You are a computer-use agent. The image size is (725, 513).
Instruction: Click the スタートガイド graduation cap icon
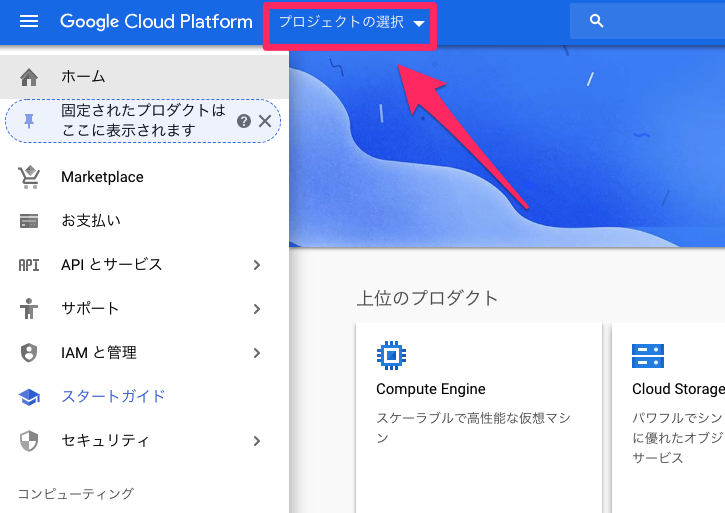tap(29, 397)
